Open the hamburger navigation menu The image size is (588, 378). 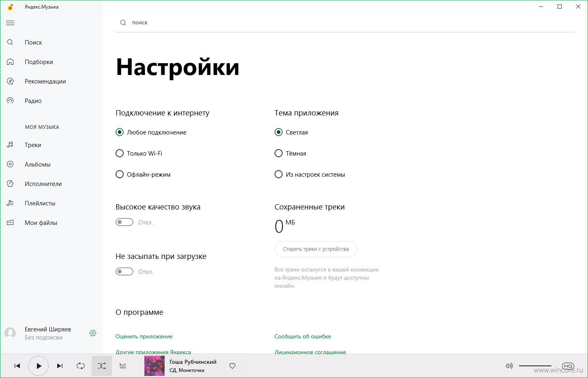pos(10,23)
